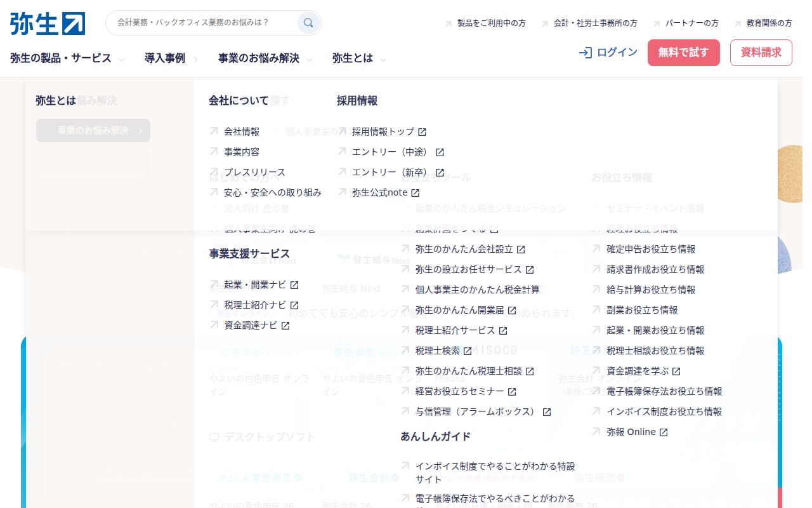
Task: Click external-link icon beside 資金調達ナビ
Action: 285,326
